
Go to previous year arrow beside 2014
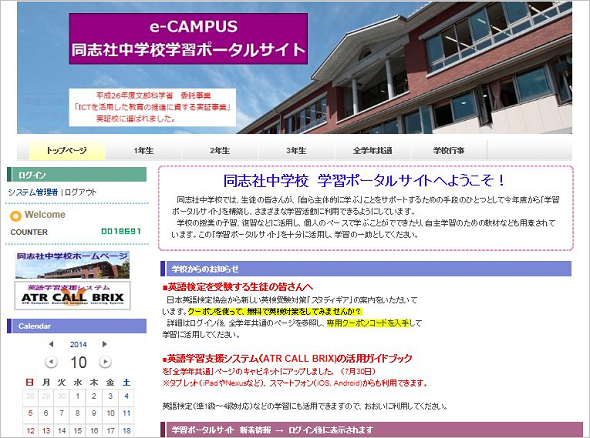51,344
